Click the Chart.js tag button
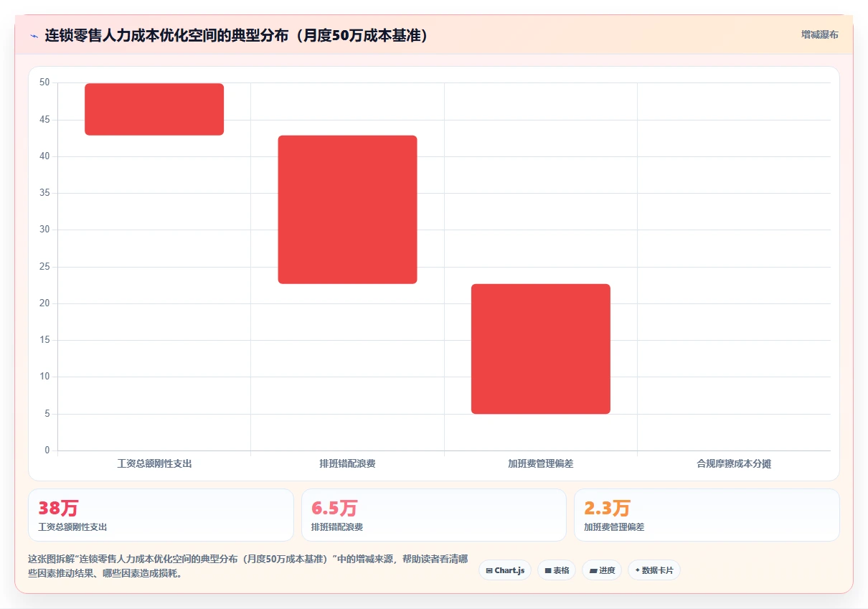This screenshot has height=609, width=868. 505,570
